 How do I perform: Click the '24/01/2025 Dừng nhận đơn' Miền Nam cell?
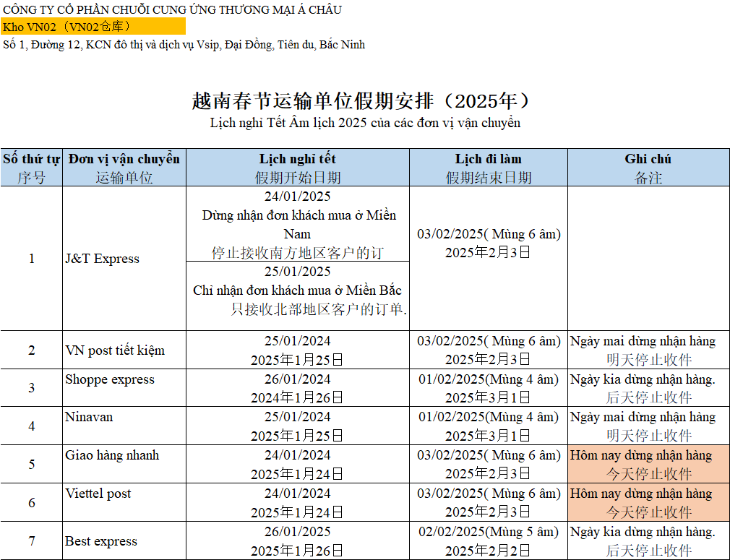click(x=298, y=224)
